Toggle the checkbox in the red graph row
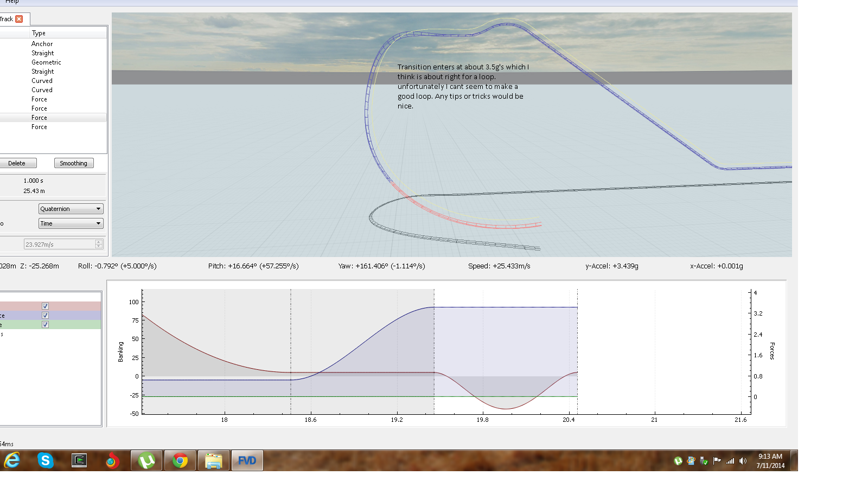The image size is (868, 488). point(45,306)
